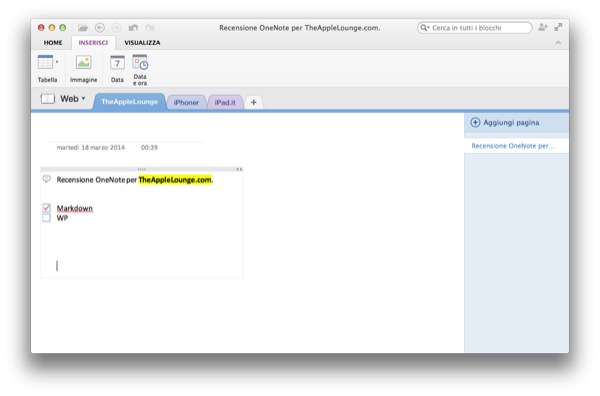Expand the Web notebook dropdown
Image resolution: width=600 pixels, height=396 pixels.
point(83,98)
